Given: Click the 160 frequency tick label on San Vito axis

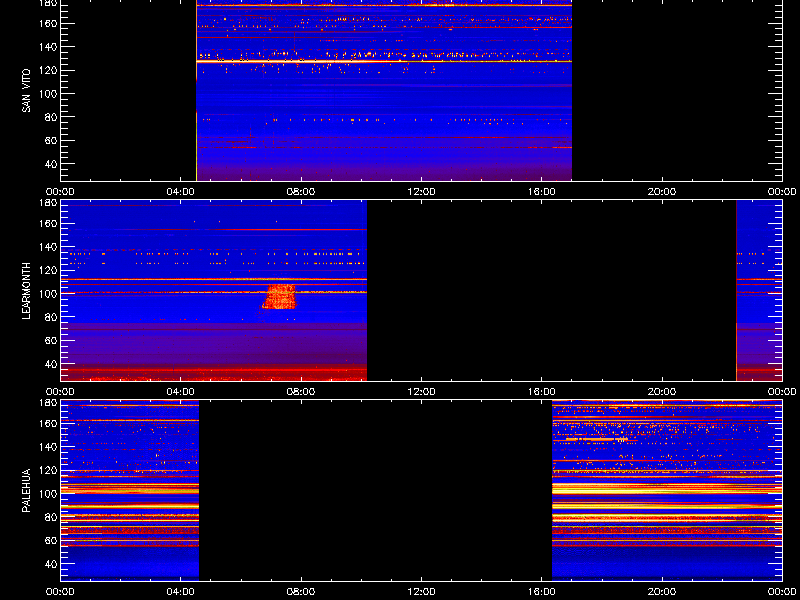Looking at the screenshot, I should (49, 23).
